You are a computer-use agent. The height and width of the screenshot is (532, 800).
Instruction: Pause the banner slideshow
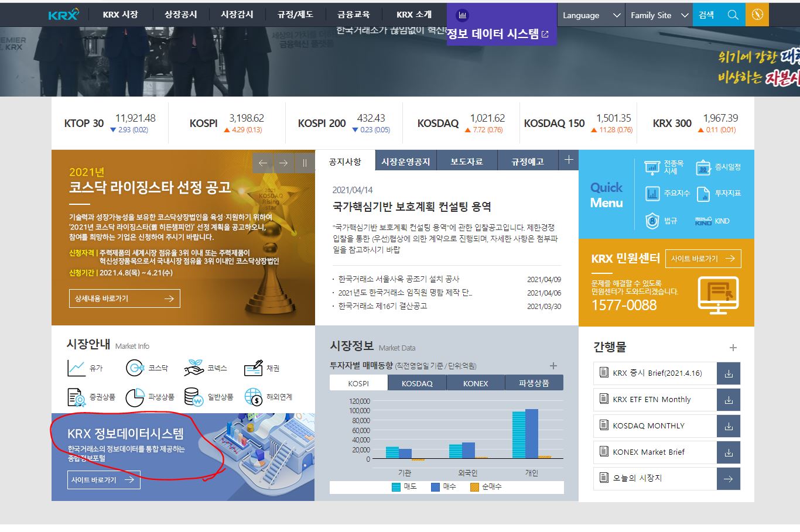click(304, 163)
